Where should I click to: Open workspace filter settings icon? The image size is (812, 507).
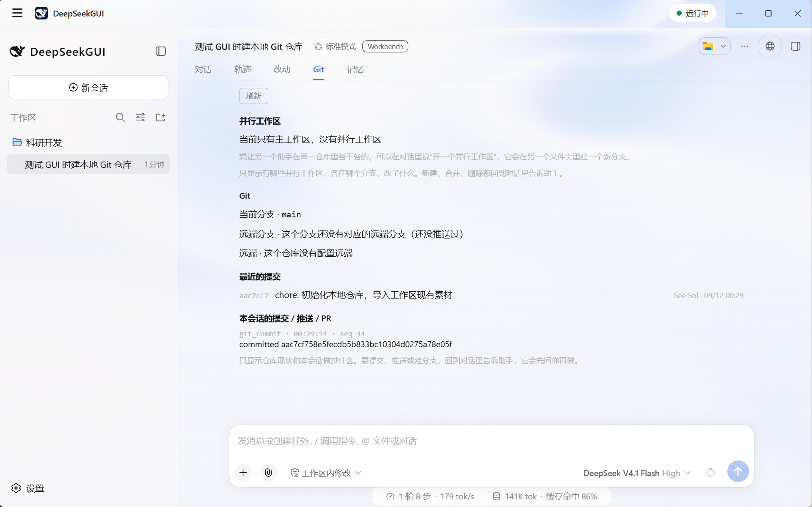(140, 117)
